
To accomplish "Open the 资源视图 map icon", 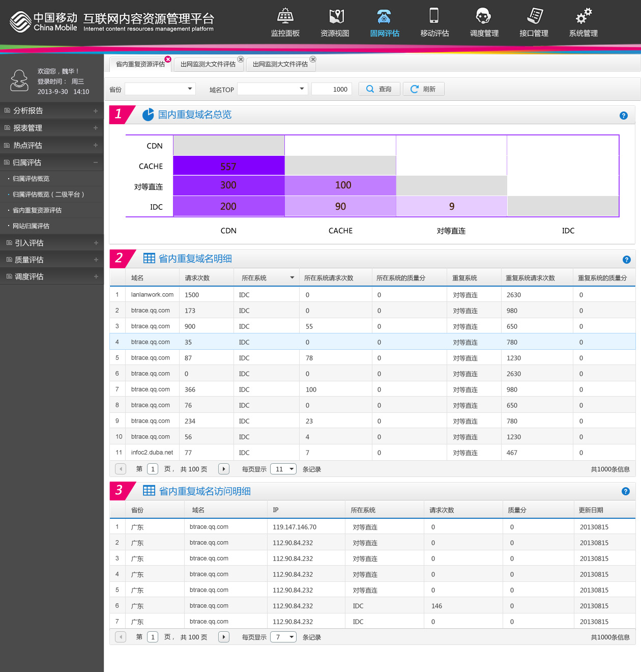I will pyautogui.click(x=335, y=16).
